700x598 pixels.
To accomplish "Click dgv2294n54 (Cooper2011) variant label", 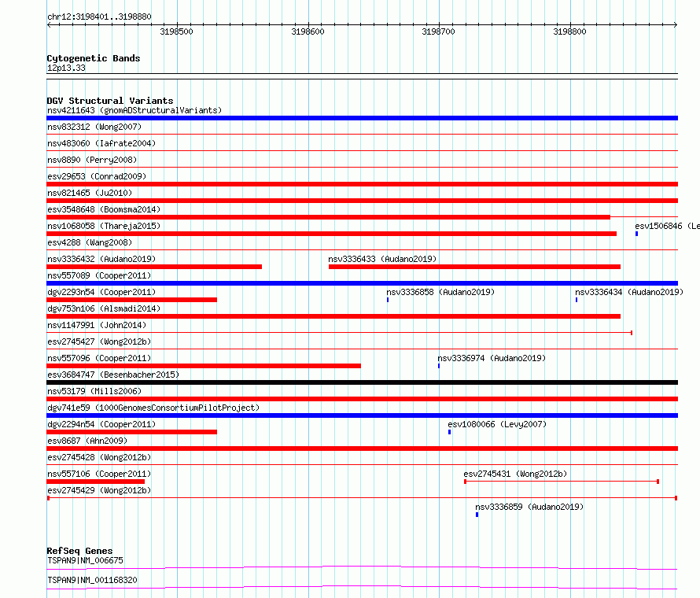I will [x=101, y=424].
